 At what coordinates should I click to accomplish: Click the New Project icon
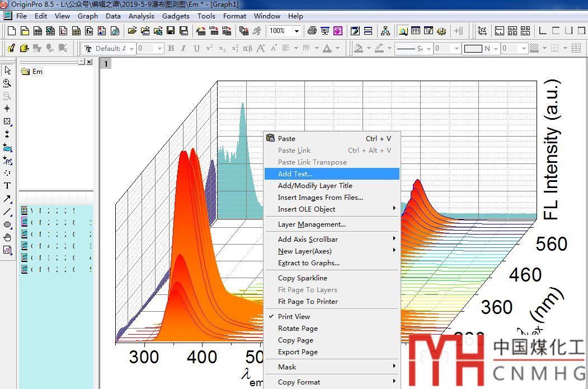click(11, 31)
